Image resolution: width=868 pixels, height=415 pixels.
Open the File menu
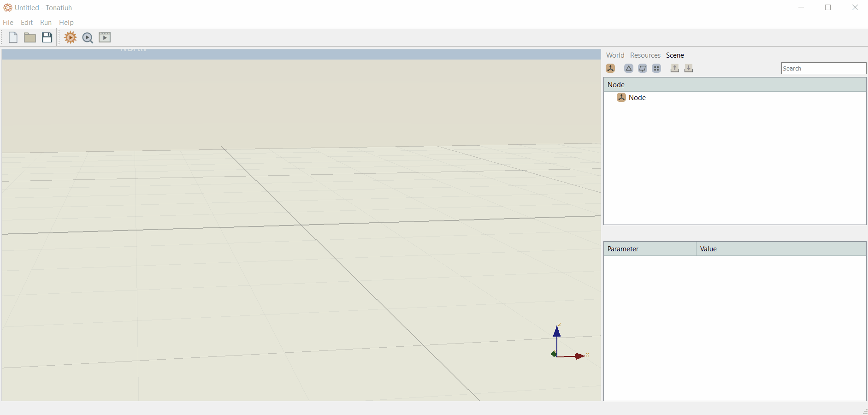click(8, 22)
